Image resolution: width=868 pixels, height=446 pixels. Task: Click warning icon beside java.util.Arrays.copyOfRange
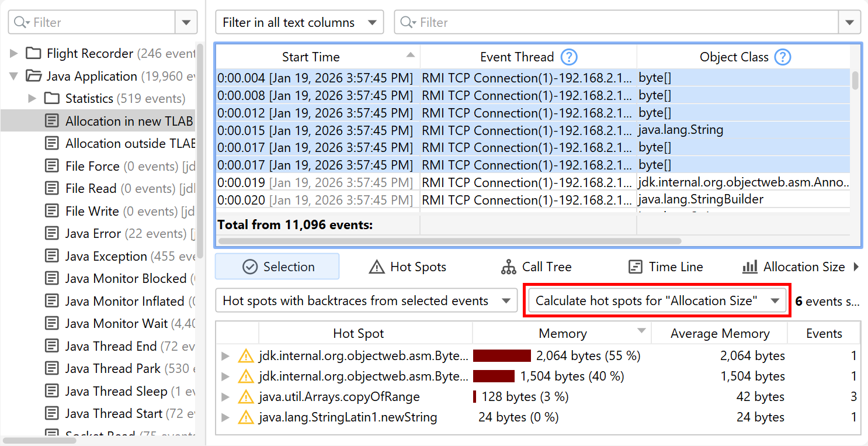click(x=246, y=397)
